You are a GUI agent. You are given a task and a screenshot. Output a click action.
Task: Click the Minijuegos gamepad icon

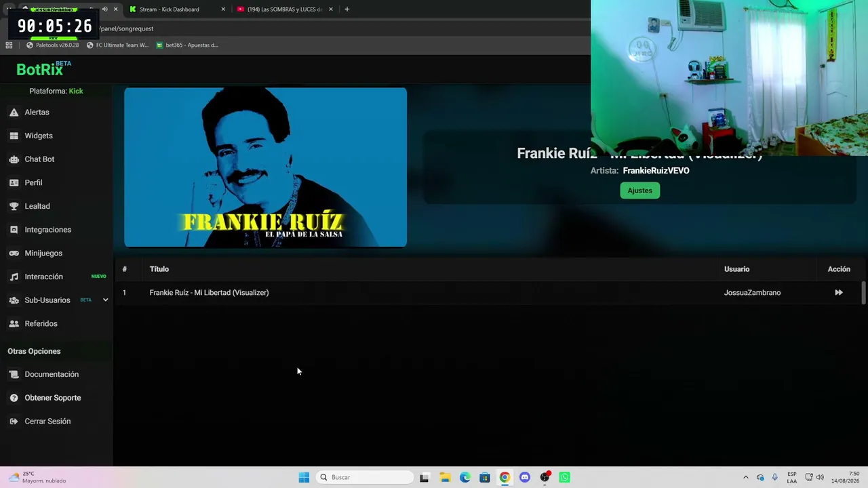14,253
